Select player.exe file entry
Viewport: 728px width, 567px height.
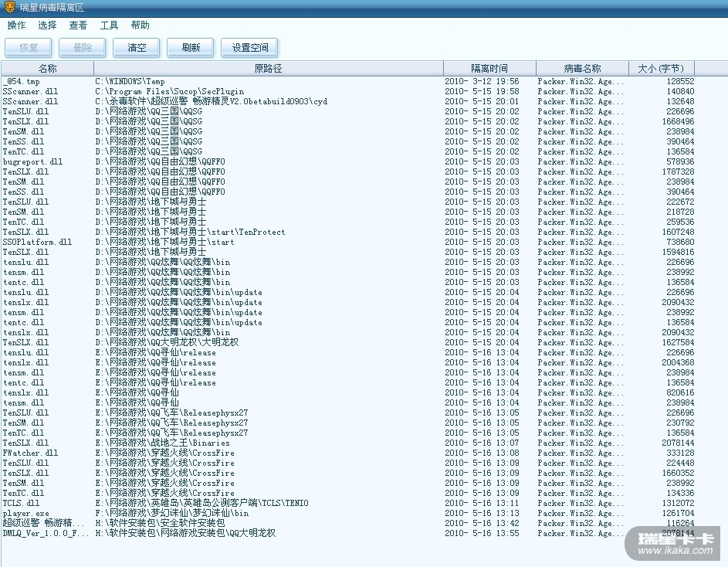coord(26,513)
